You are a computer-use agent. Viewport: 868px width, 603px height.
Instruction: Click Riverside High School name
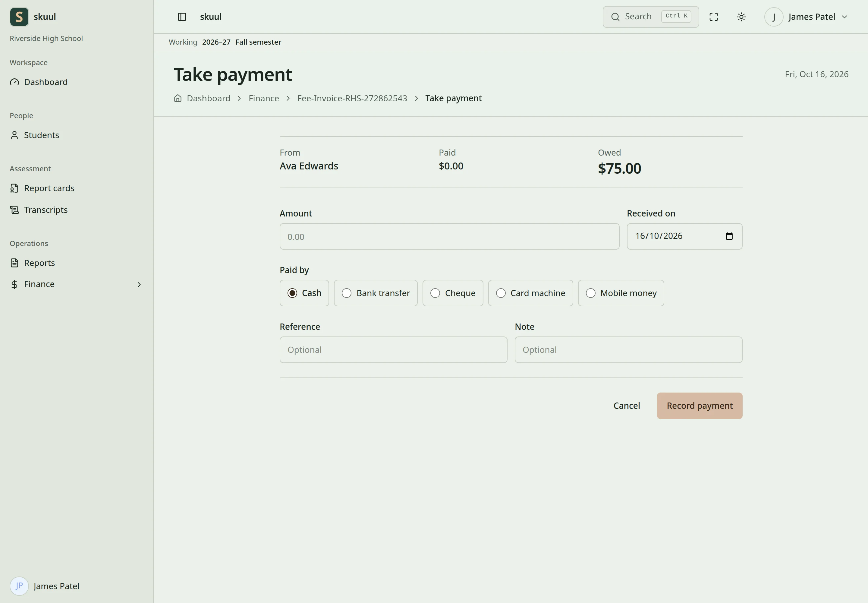click(46, 38)
